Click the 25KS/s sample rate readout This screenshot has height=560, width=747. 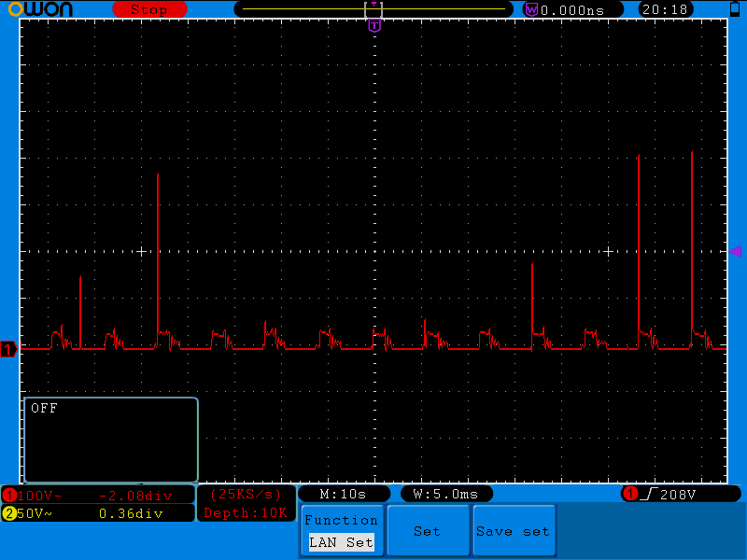pos(246,495)
